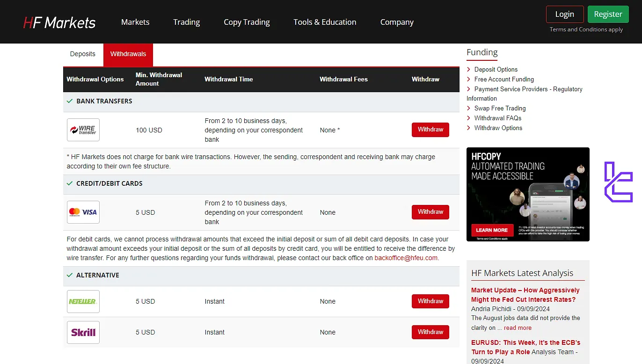Click the Alternative section header
The width and height of the screenshot is (642, 364).
point(261,276)
